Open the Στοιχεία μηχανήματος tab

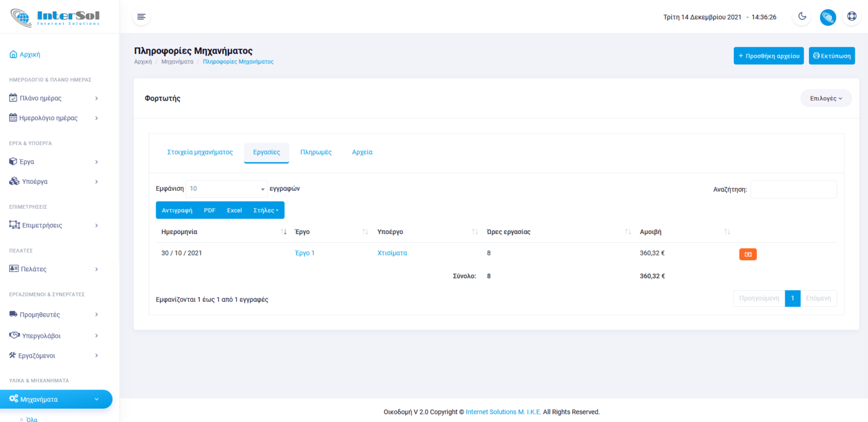coord(200,153)
